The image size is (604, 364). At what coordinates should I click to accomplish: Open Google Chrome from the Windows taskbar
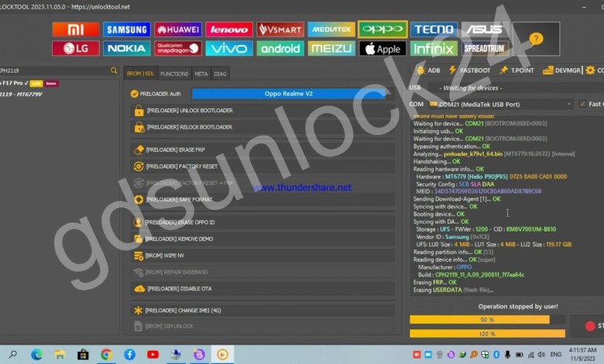point(106,354)
